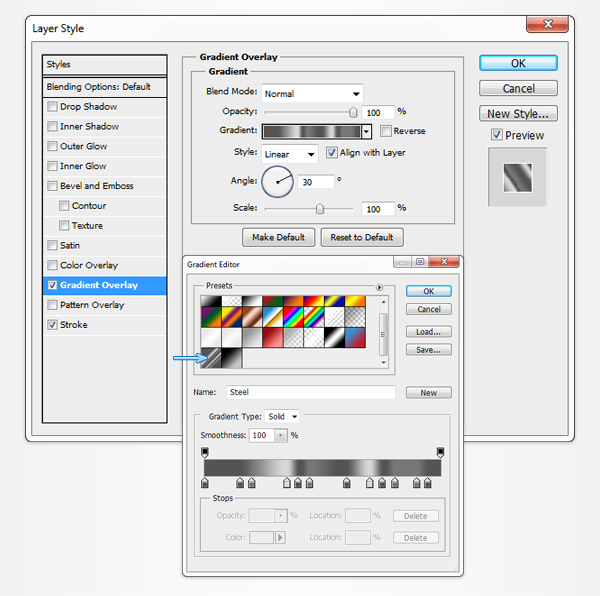
Task: Pick the Yellow Violet Orange Blue preset
Action: (x=231, y=317)
